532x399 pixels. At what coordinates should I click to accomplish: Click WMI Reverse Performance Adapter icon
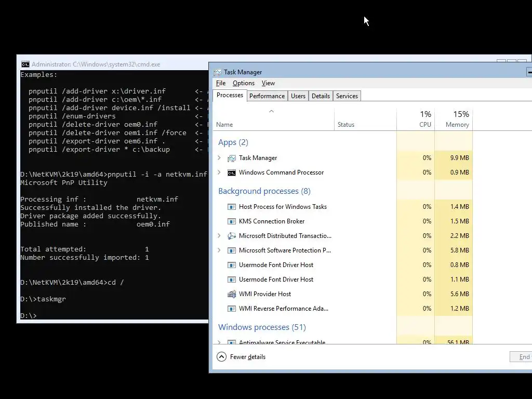tap(231, 309)
